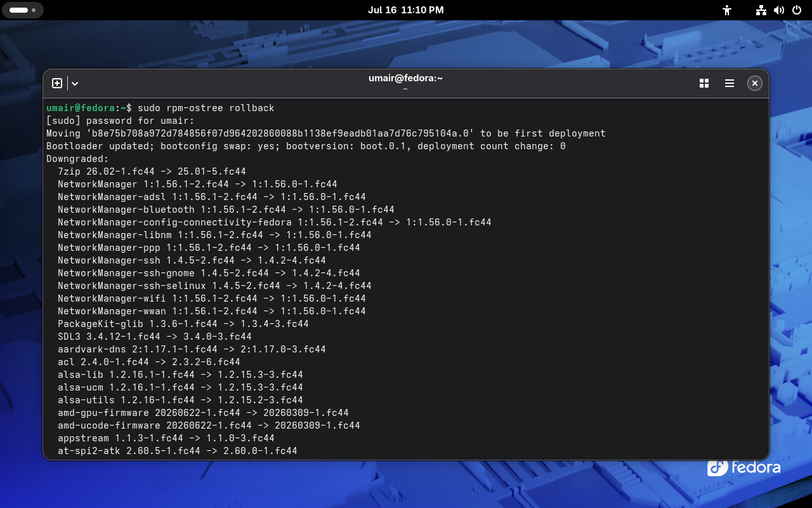Click the deployment checksum hash text
Image resolution: width=812 pixels, height=508 pixels.
(280, 133)
